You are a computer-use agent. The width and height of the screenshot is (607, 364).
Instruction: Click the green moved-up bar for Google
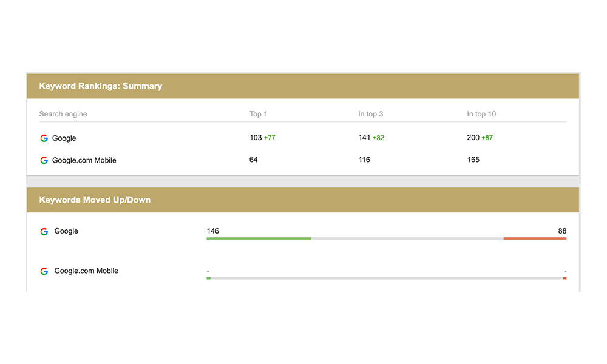259,238
